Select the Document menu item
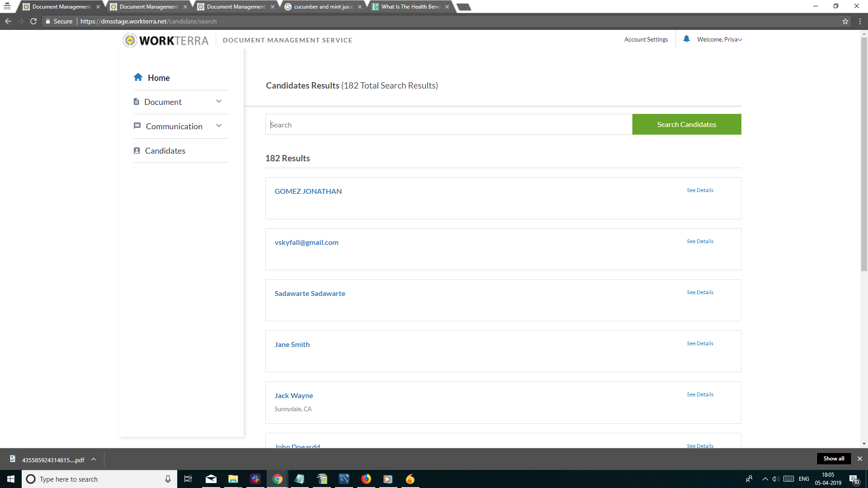The width and height of the screenshot is (868, 488). [x=163, y=102]
